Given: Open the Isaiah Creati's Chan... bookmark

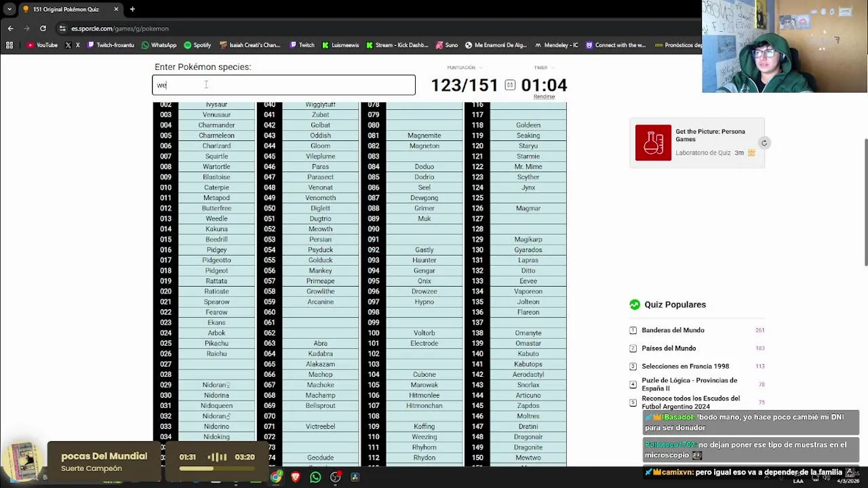Looking at the screenshot, I should click(x=250, y=45).
